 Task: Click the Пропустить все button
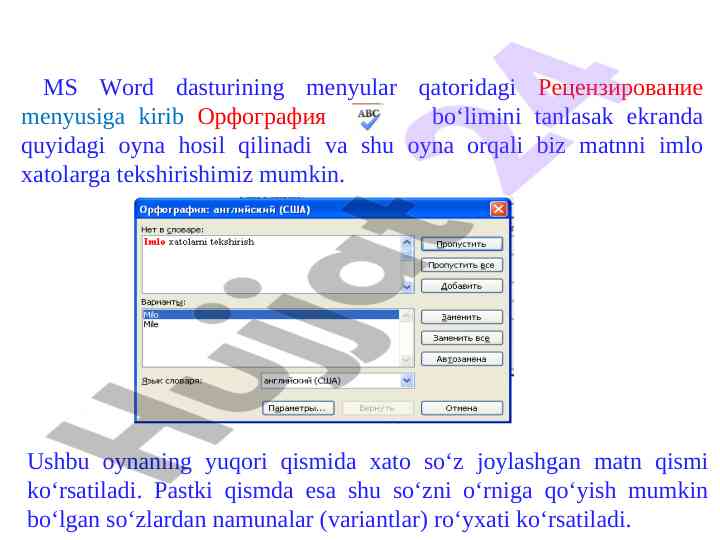(x=461, y=265)
